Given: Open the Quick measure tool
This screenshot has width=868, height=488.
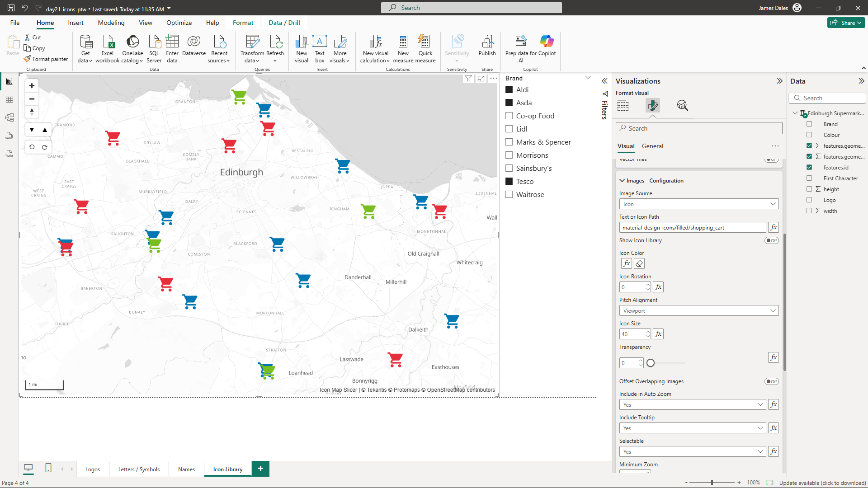Looking at the screenshot, I should pos(425,42).
